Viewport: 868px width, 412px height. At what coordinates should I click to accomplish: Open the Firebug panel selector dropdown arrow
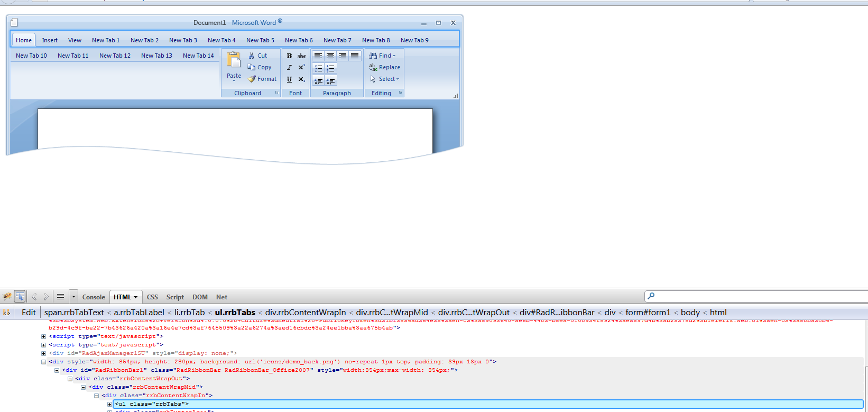tap(73, 297)
